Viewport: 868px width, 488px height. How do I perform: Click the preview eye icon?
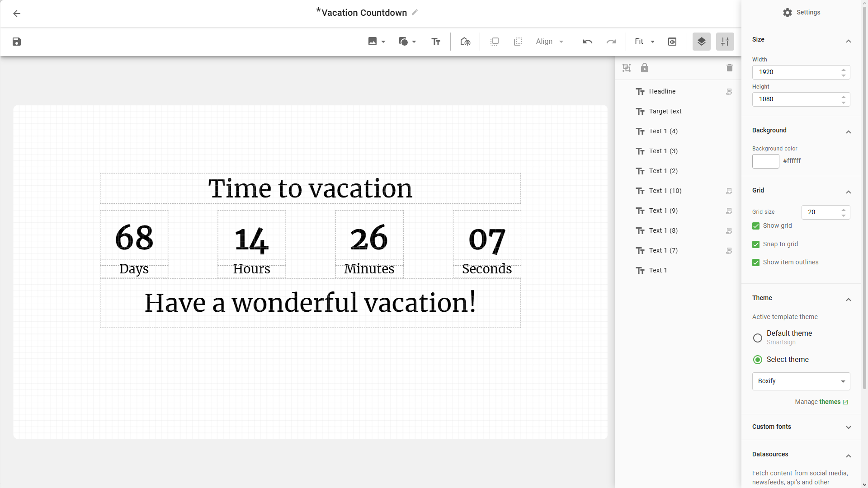[672, 42]
